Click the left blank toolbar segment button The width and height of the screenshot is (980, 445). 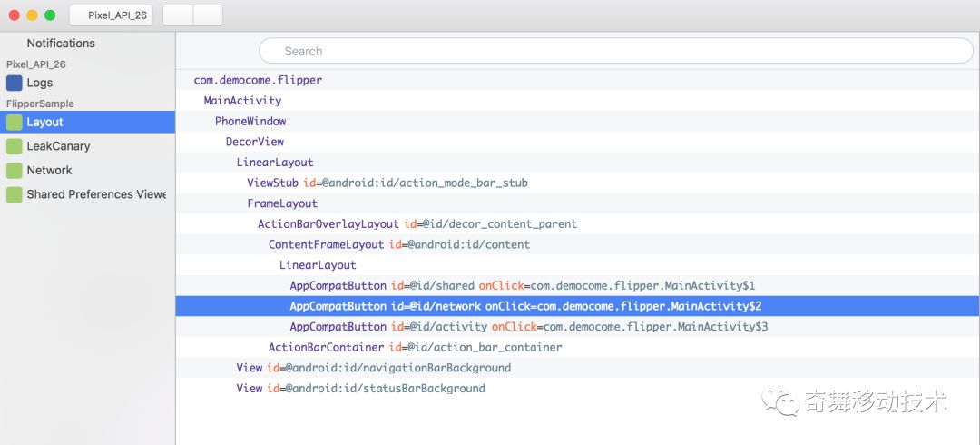[x=178, y=15]
